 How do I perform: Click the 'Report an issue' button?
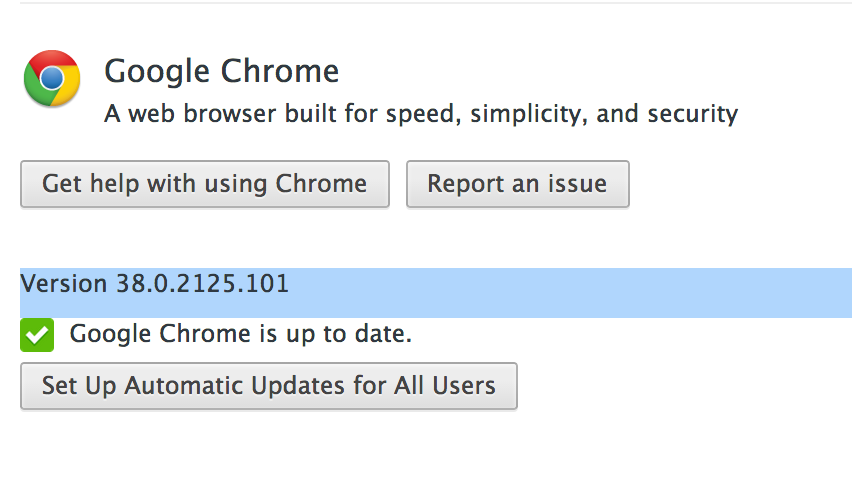pyautogui.click(x=517, y=184)
